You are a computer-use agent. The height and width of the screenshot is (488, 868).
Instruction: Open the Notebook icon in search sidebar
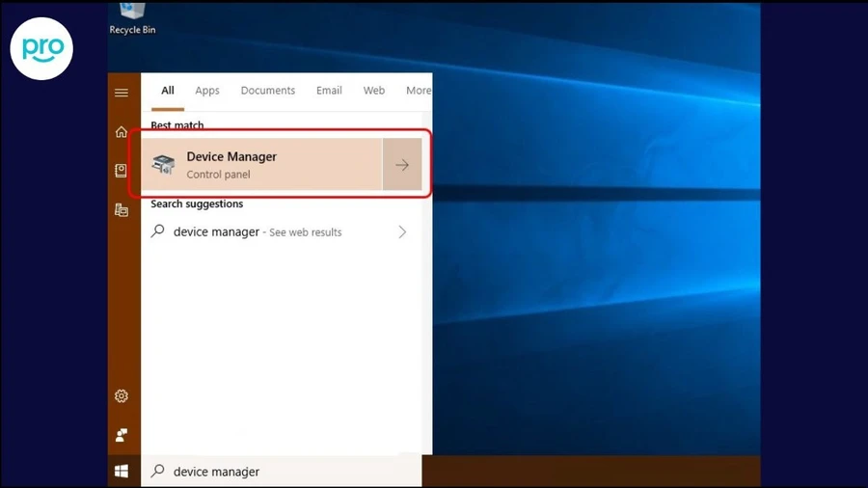tap(121, 171)
